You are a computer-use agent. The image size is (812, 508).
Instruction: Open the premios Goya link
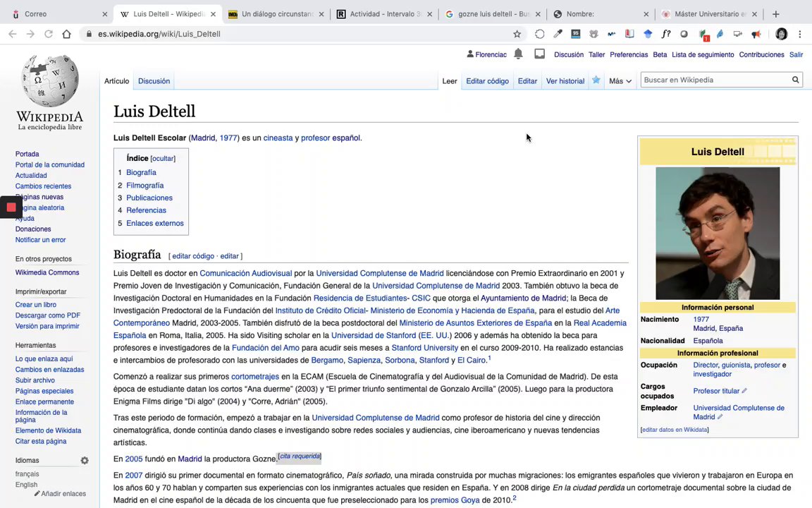click(x=455, y=500)
